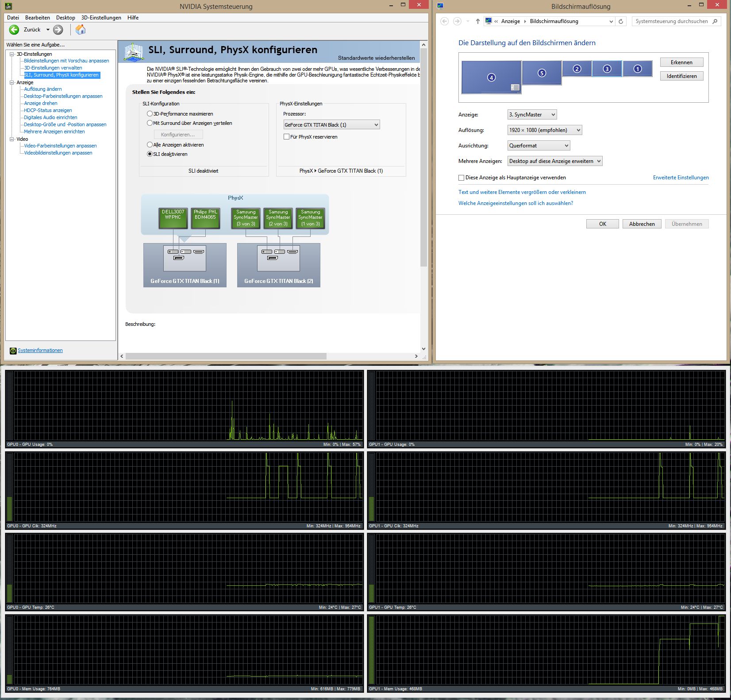Open the PhysX Prozessor dropdown
The height and width of the screenshot is (700, 731).
[x=375, y=124]
